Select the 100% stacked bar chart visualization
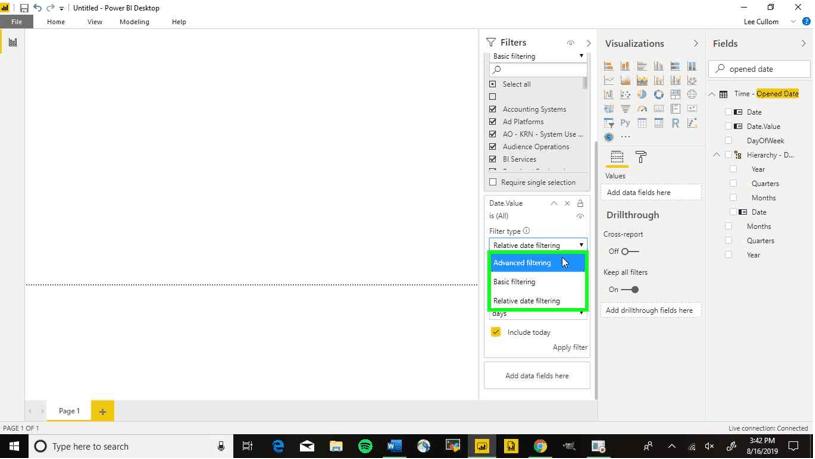815x459 pixels. (x=675, y=66)
